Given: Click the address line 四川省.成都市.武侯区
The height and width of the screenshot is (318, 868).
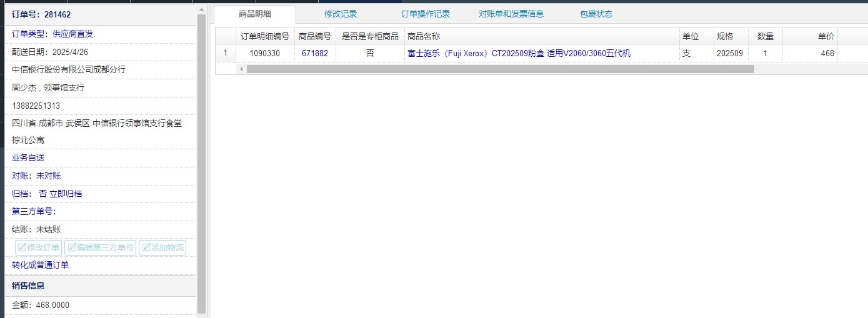Looking at the screenshot, I should click(97, 123).
